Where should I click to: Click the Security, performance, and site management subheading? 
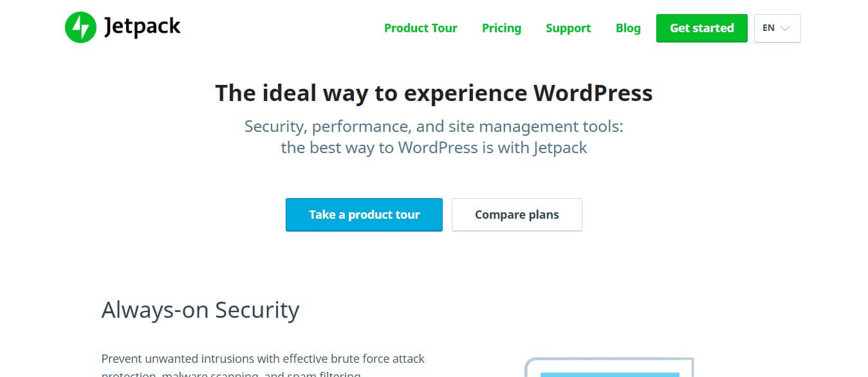[434, 126]
